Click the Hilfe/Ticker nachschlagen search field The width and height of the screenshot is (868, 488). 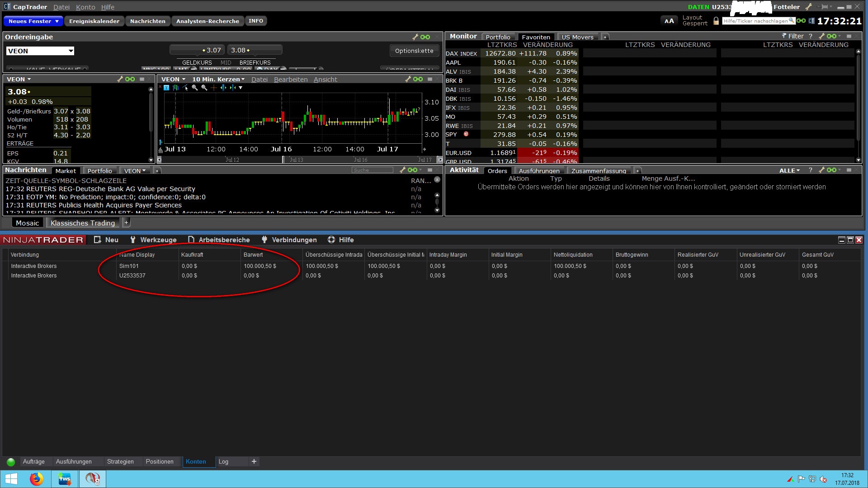pos(755,21)
